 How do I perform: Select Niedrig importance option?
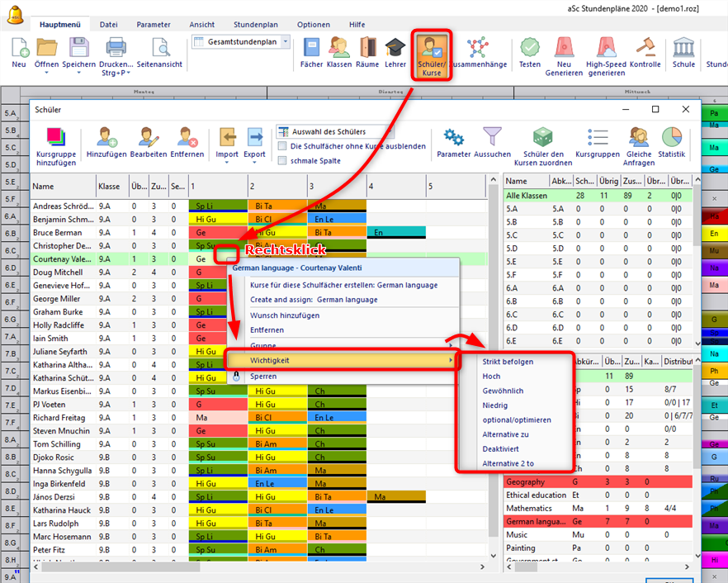coord(495,405)
